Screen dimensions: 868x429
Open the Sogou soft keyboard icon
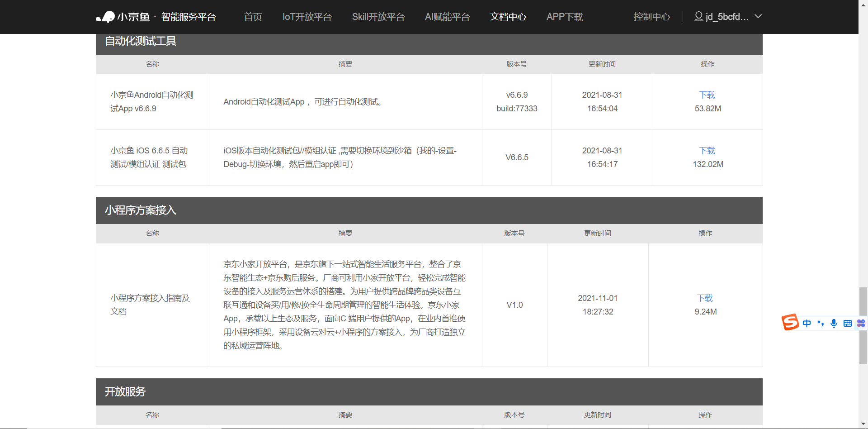click(847, 323)
